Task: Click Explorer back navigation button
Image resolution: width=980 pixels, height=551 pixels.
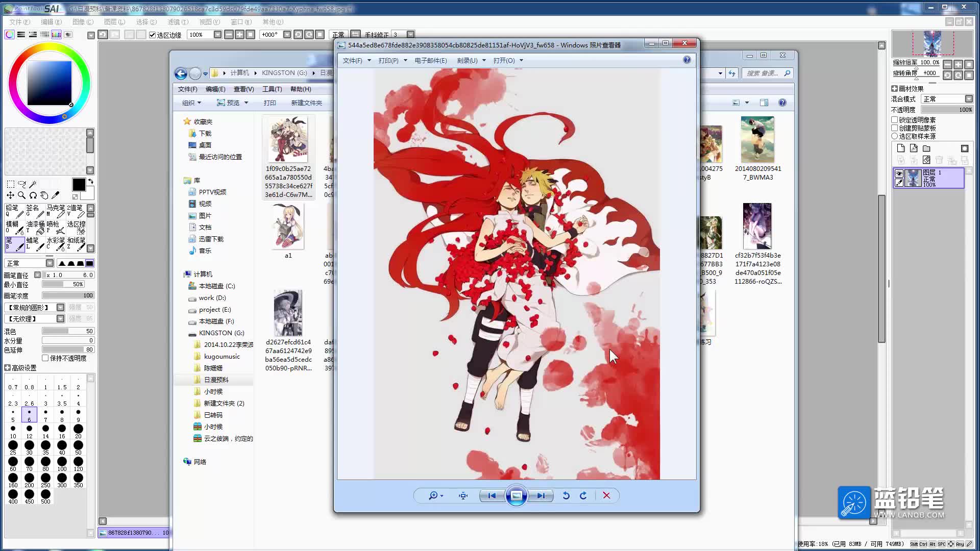Action: click(x=181, y=73)
